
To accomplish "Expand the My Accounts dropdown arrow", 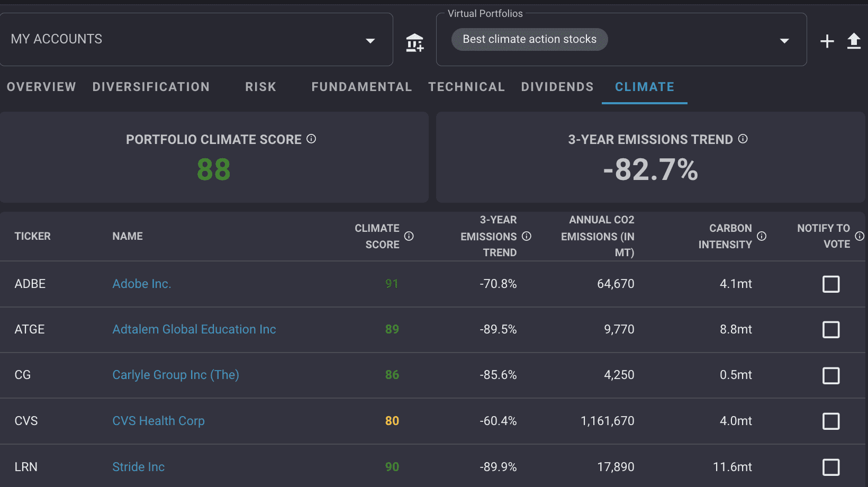I will click(x=370, y=41).
